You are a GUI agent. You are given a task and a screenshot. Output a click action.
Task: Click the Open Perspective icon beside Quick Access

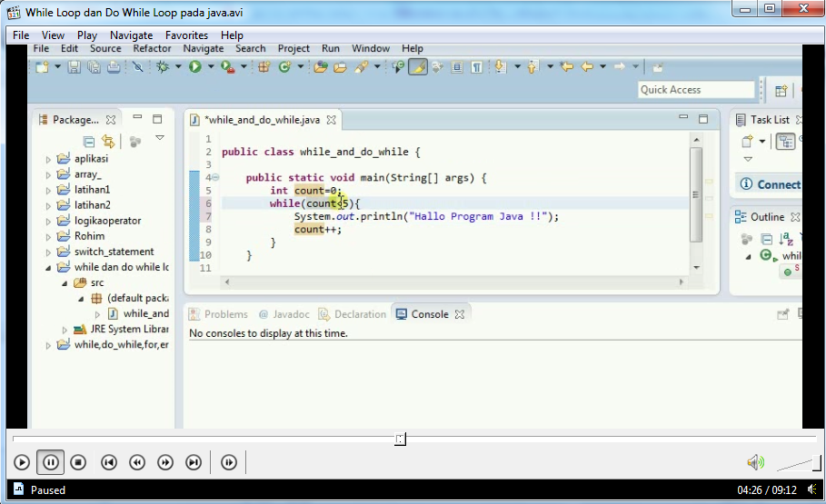pyautogui.click(x=781, y=91)
